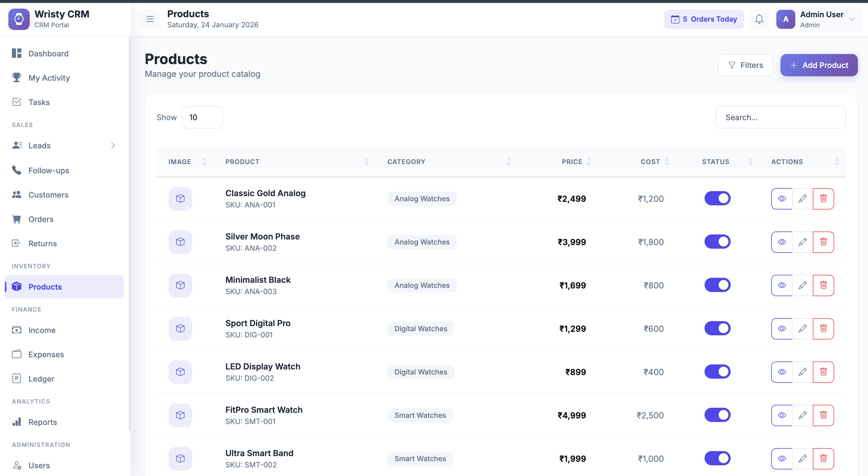This screenshot has width=868, height=476.
Task: Click the notification bell icon
Action: [x=759, y=19]
